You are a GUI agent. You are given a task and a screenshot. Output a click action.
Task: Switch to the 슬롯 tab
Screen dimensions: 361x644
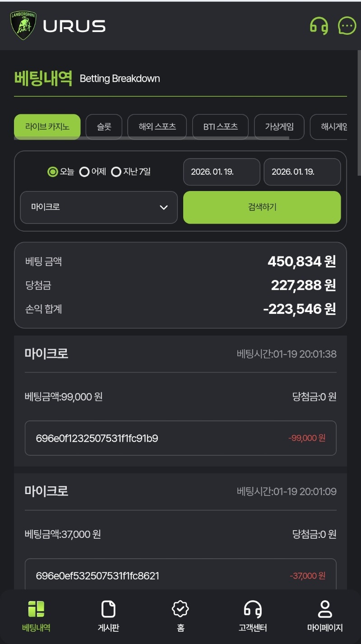pos(104,127)
